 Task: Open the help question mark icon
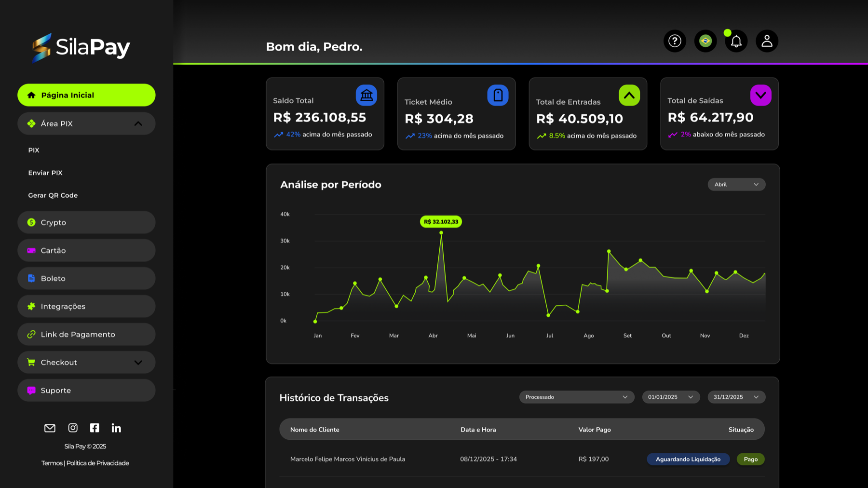(x=675, y=41)
